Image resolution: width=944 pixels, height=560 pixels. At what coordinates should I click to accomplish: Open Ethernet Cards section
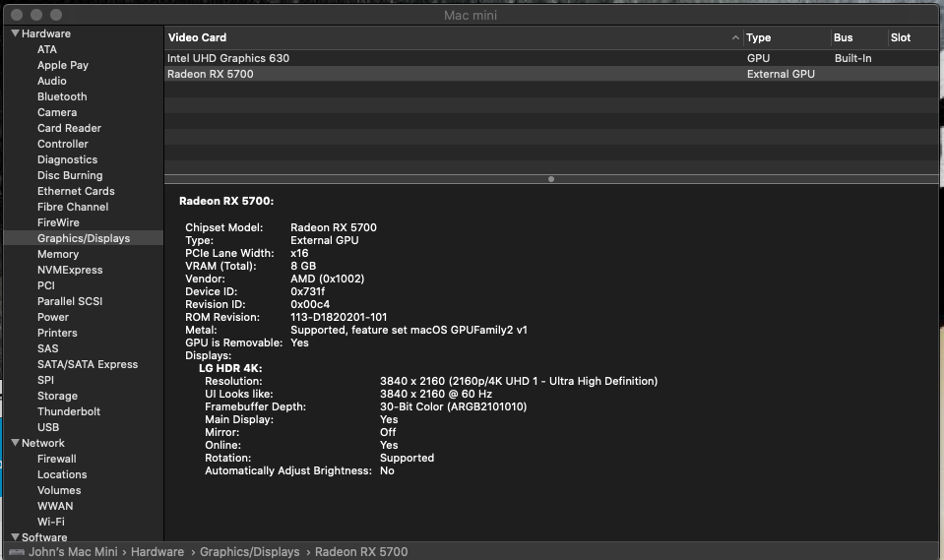point(76,191)
